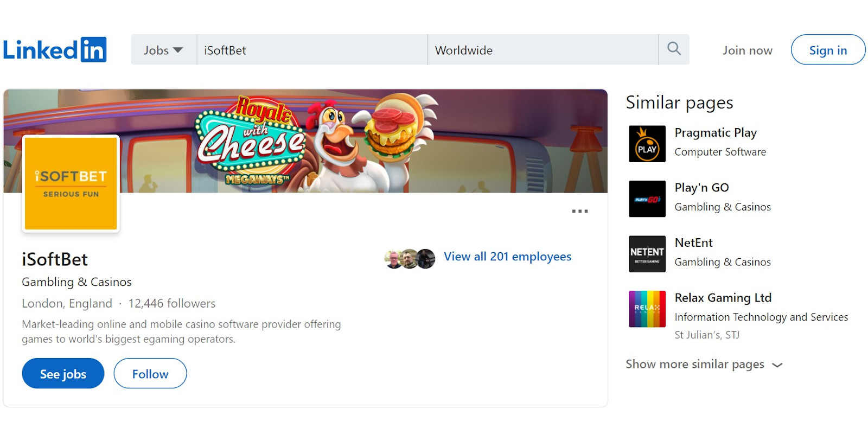Viewport: 868px width, 434px height.
Task: Click the iSoftBet search keyword field
Action: click(x=312, y=50)
